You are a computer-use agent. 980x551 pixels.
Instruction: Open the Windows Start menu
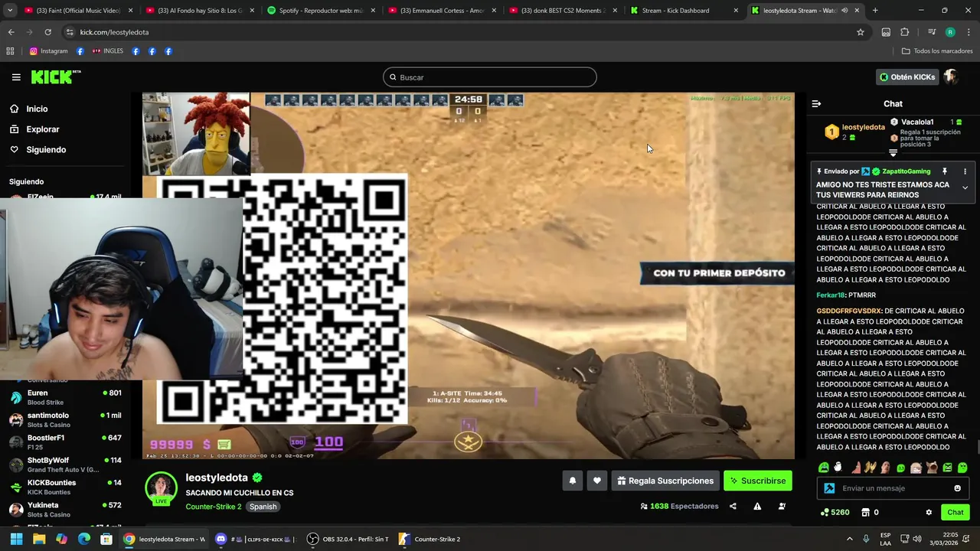16,540
